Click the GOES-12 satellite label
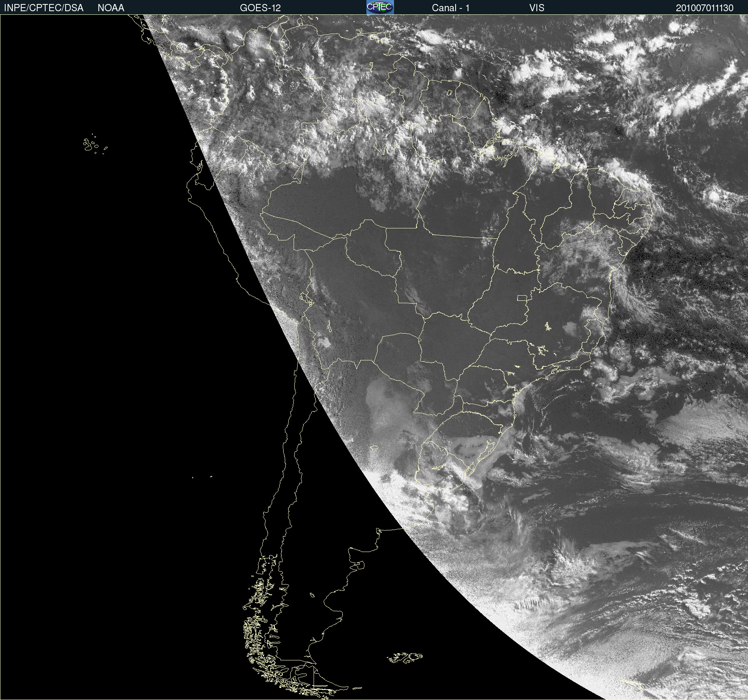The height and width of the screenshot is (700, 748). point(260,8)
